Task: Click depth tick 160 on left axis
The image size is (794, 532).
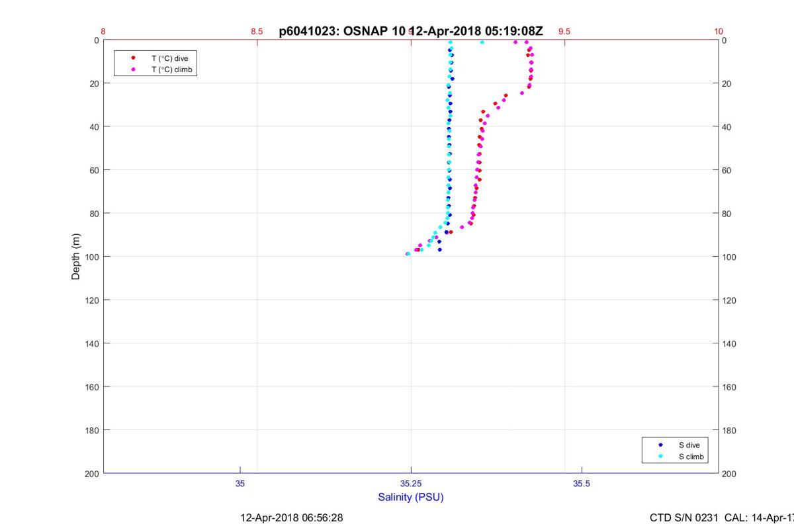Action: coord(93,387)
